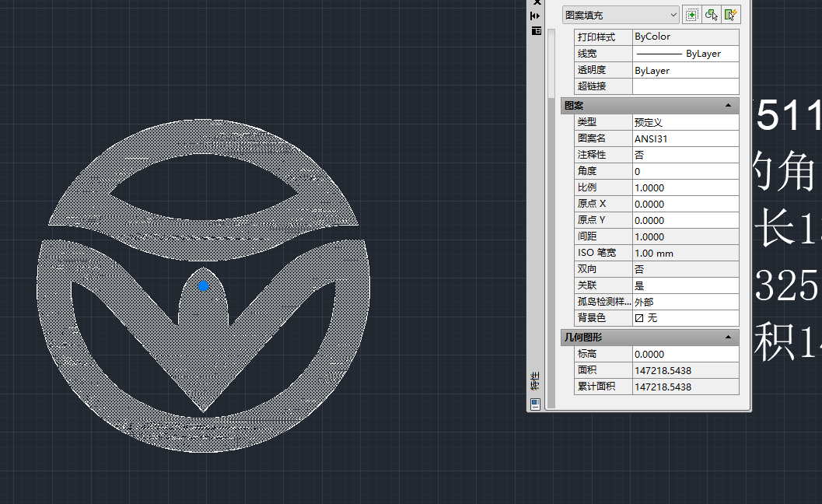822x504 pixels.
Task: Click the blue hatch grip point
Action: tap(204, 285)
